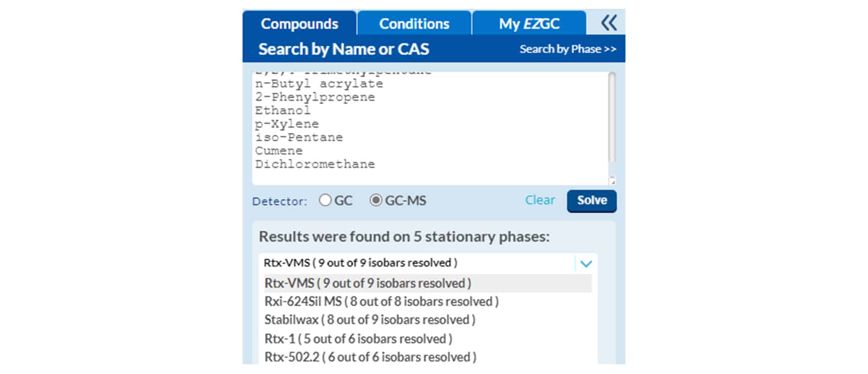Open the stationary phase dropdown arrow
The width and height of the screenshot is (868, 374).
[585, 263]
